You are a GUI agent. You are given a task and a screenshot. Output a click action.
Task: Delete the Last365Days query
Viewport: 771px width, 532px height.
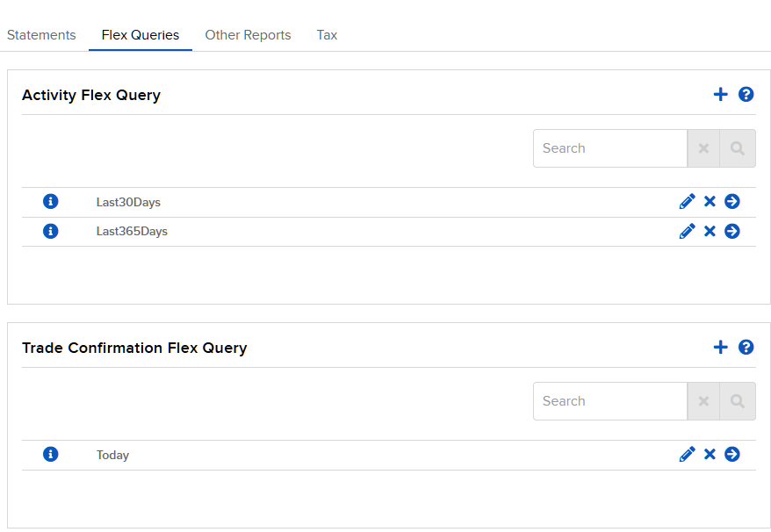pos(710,231)
